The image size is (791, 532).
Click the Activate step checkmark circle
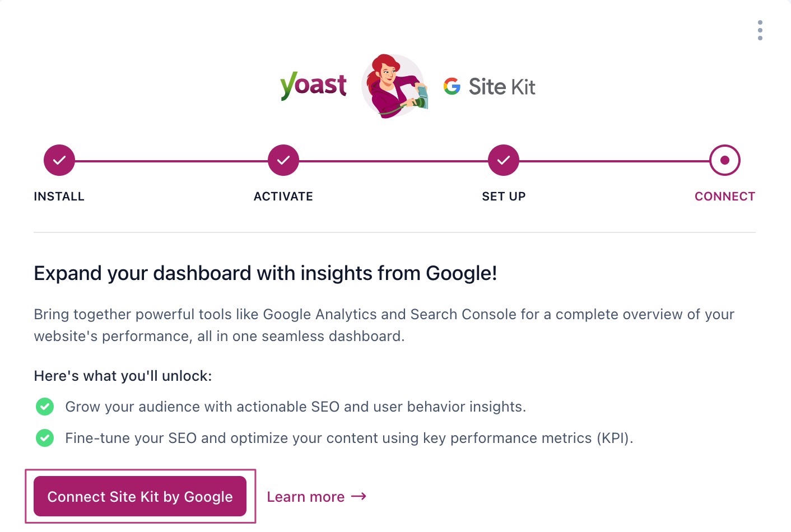coord(283,160)
